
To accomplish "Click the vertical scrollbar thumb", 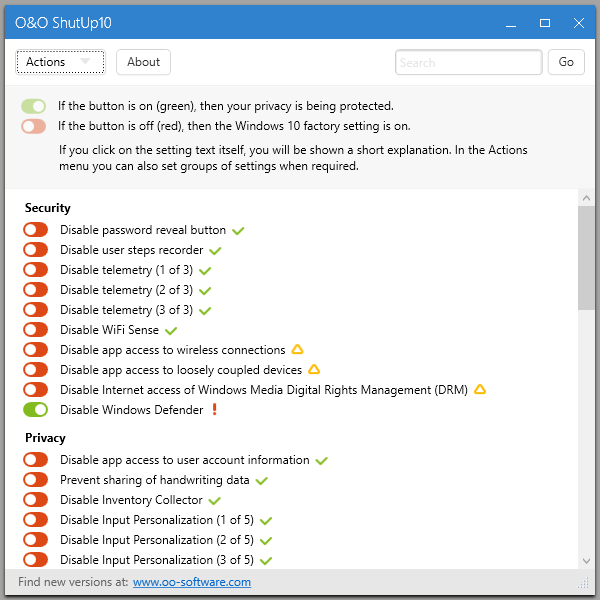I will coord(586,258).
